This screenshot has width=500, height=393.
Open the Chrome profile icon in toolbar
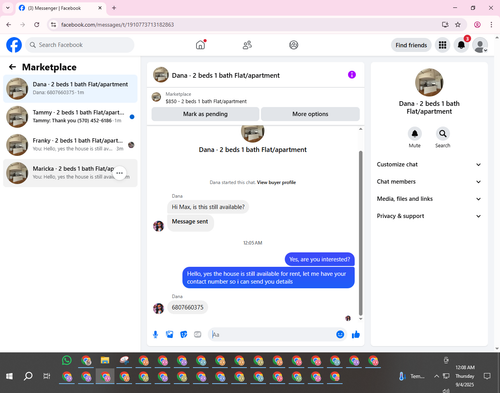(x=477, y=25)
